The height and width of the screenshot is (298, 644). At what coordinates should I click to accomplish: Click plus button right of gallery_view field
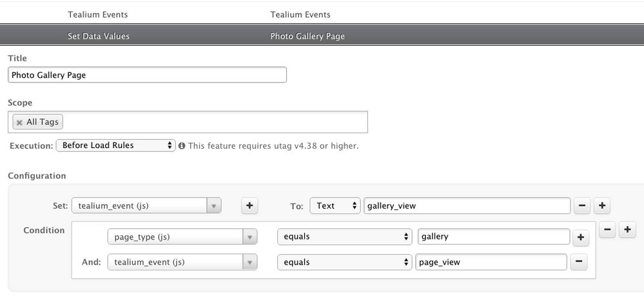601,206
